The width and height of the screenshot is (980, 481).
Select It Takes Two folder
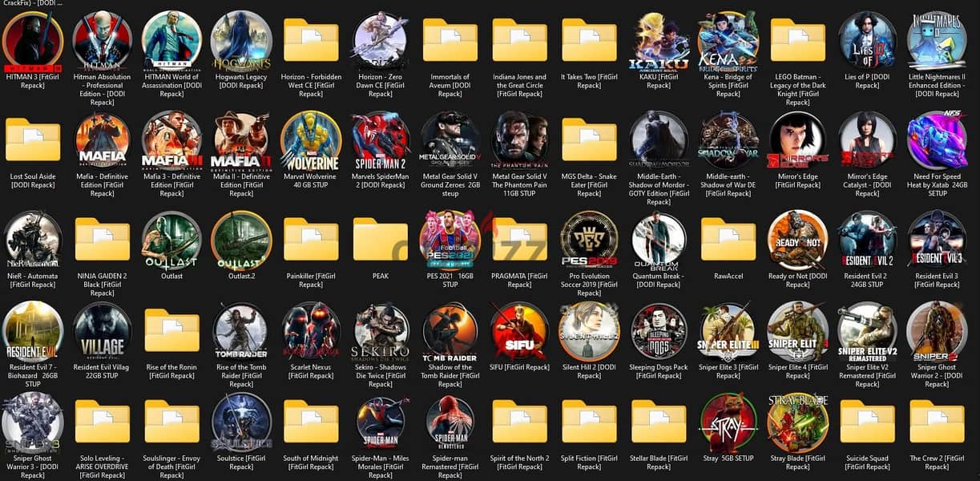589,40
